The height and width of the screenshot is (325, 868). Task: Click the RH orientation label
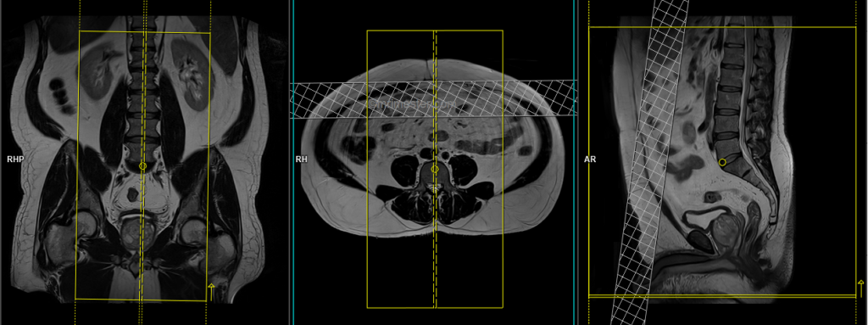(x=301, y=160)
